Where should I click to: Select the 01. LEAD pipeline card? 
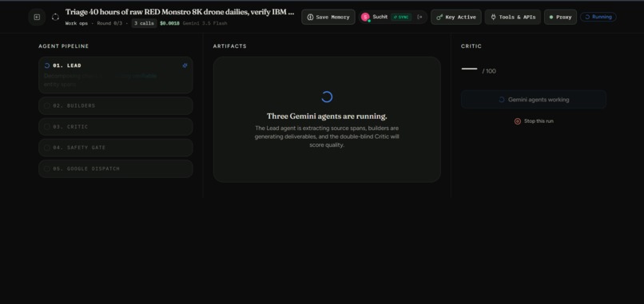[115, 75]
